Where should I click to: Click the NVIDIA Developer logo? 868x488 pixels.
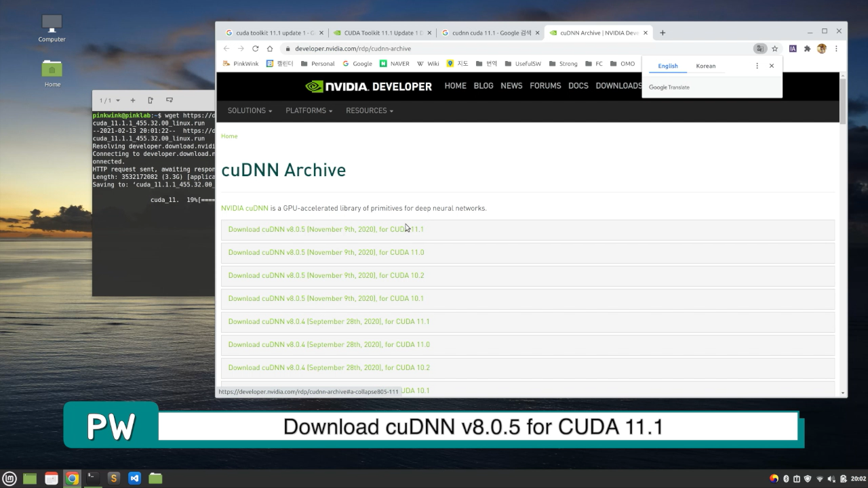coord(368,86)
